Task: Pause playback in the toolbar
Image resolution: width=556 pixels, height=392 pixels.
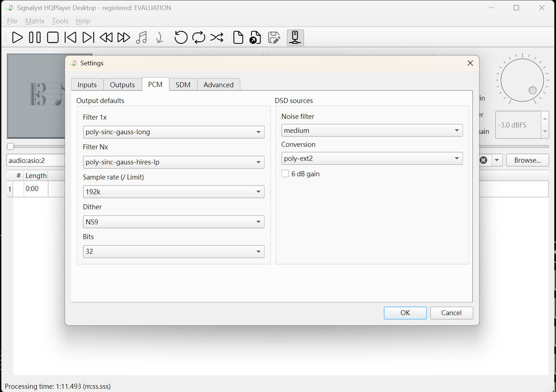Action: point(35,37)
